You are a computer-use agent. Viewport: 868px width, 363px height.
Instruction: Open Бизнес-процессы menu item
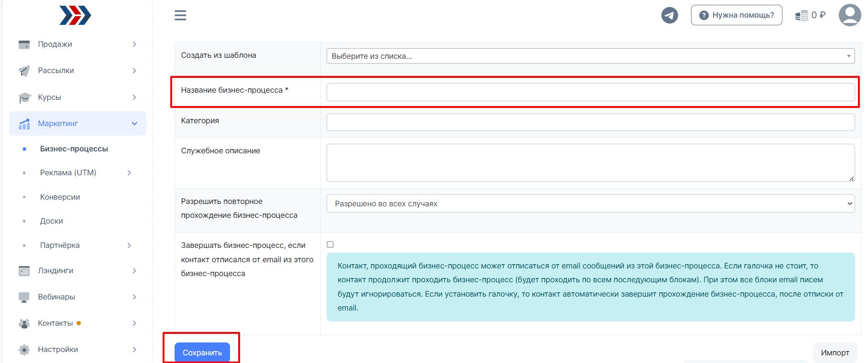[x=74, y=149]
